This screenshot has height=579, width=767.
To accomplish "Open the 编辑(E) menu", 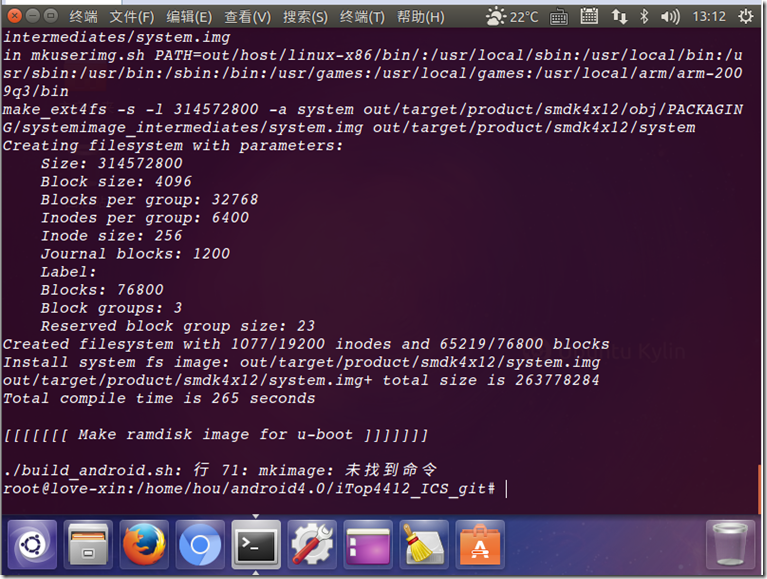I will tap(189, 17).
